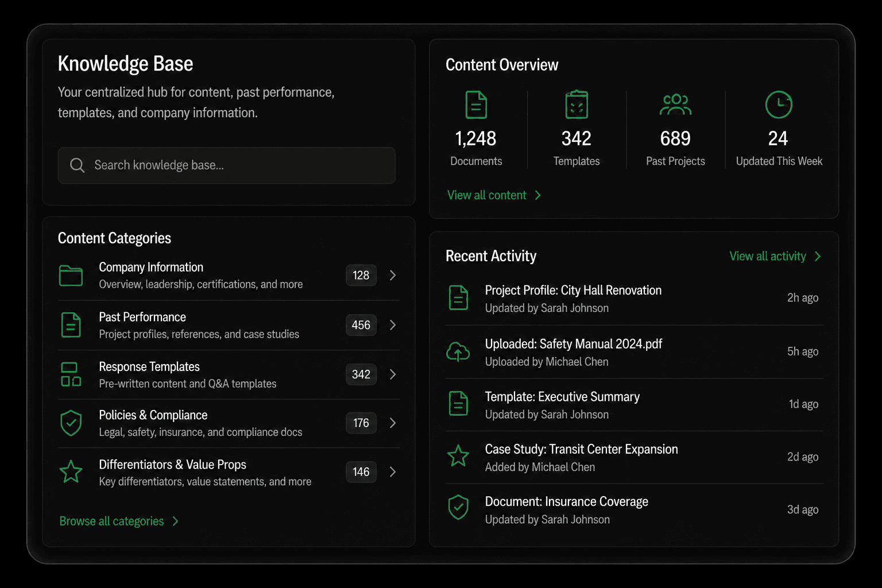Click the 5h ago timestamp
This screenshot has width=882, height=588.
coord(803,351)
